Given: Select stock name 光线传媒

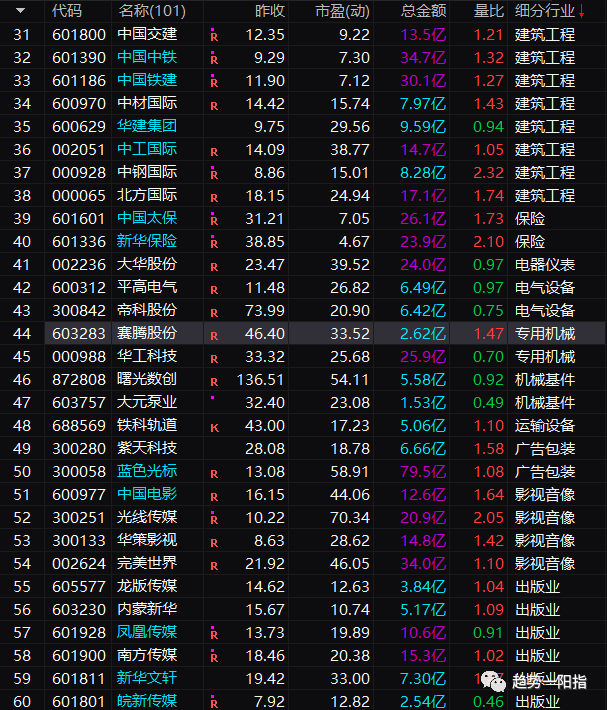Looking at the screenshot, I should pos(147,517).
